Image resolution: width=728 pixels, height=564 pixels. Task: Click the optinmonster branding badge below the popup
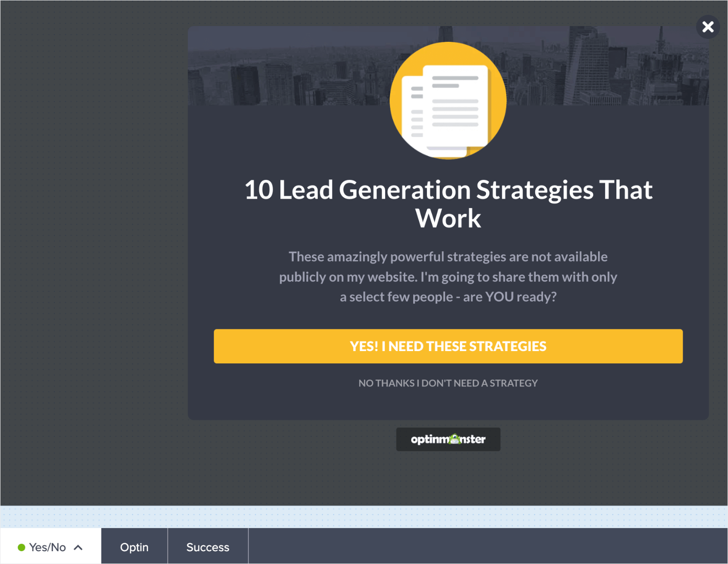point(448,439)
